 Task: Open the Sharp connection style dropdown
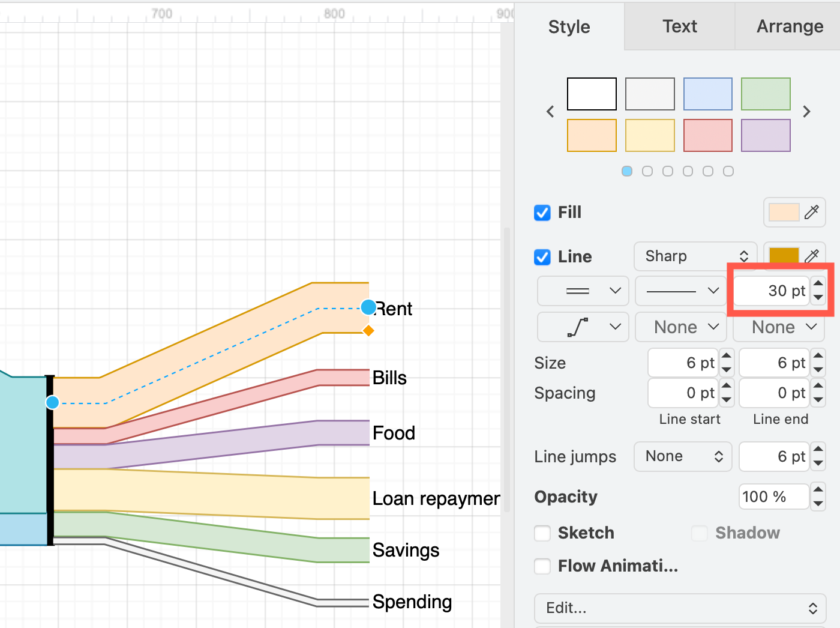click(x=695, y=256)
